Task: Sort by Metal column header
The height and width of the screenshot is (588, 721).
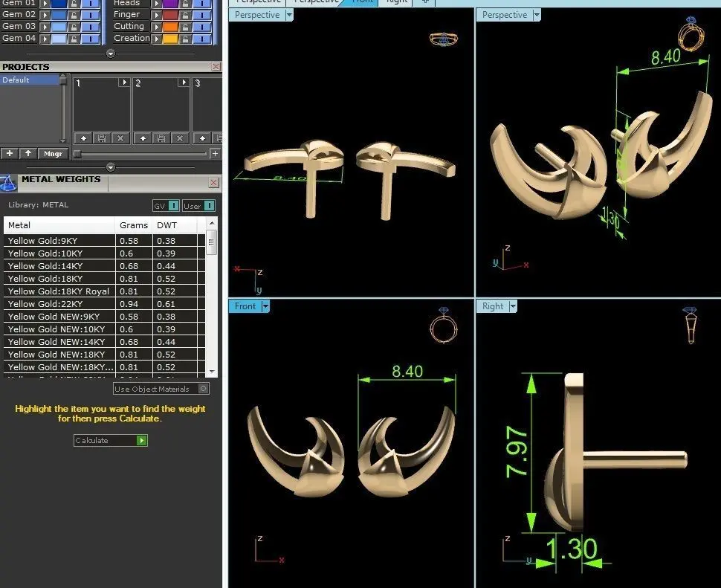Action: click(59, 225)
